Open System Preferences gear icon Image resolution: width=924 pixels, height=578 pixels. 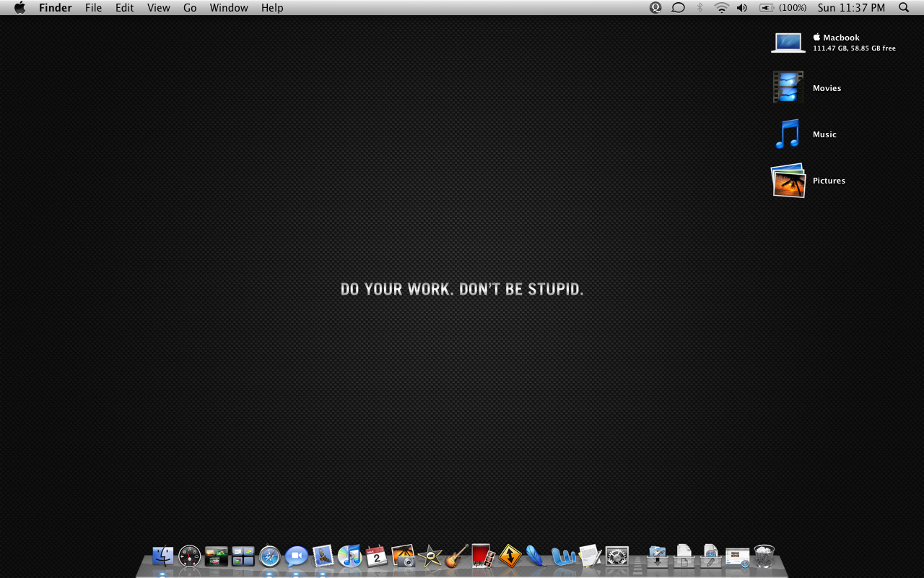[617, 556]
